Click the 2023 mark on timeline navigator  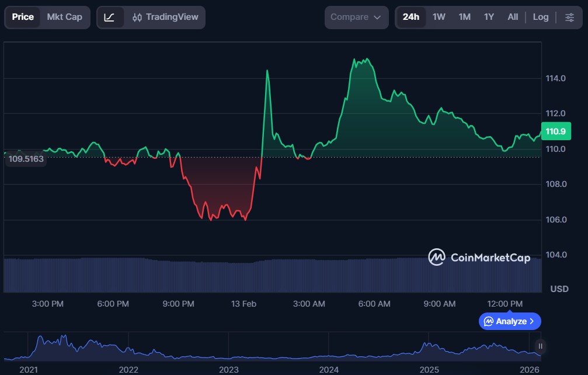[x=228, y=370]
